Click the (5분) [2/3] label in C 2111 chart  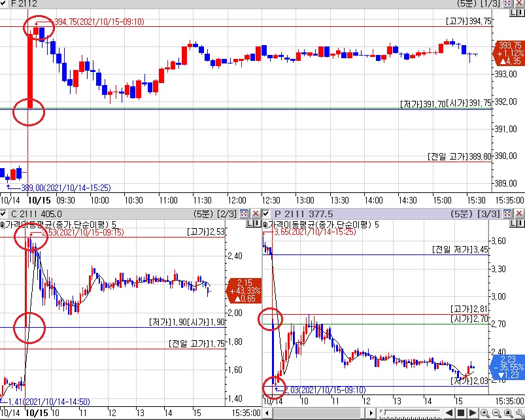tap(215, 214)
